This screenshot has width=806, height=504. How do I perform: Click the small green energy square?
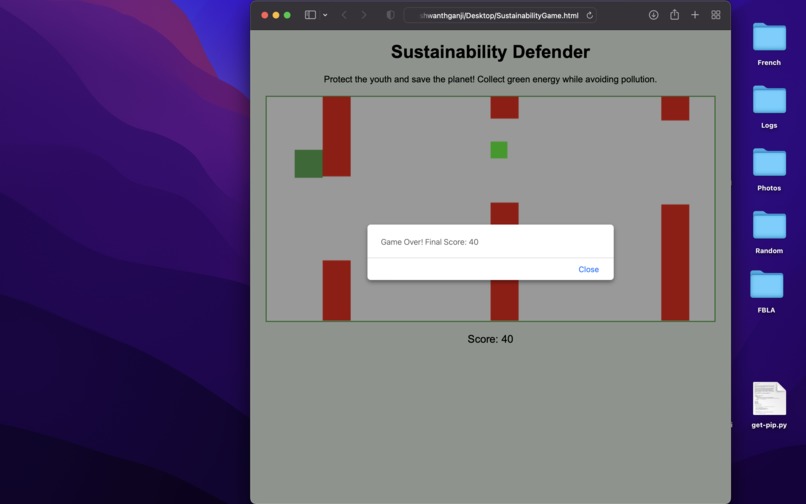click(499, 150)
